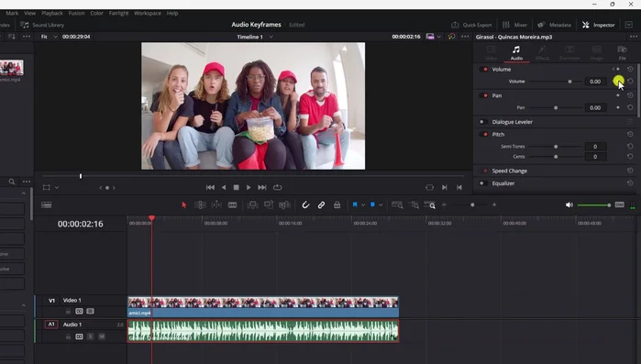This screenshot has width=641, height=364.
Task: Open viewer options three-dot menu
Action: pos(465,37)
